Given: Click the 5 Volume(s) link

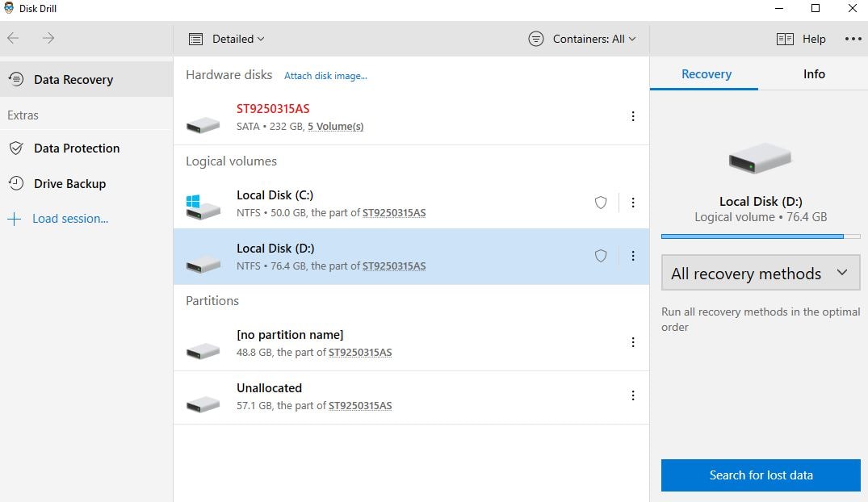Looking at the screenshot, I should pos(335,126).
